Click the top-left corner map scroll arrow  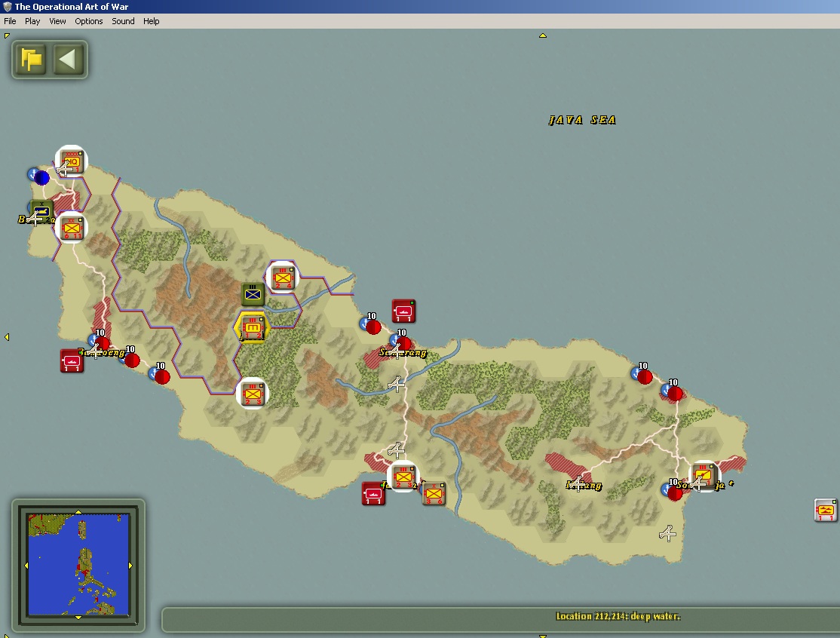click(7, 35)
